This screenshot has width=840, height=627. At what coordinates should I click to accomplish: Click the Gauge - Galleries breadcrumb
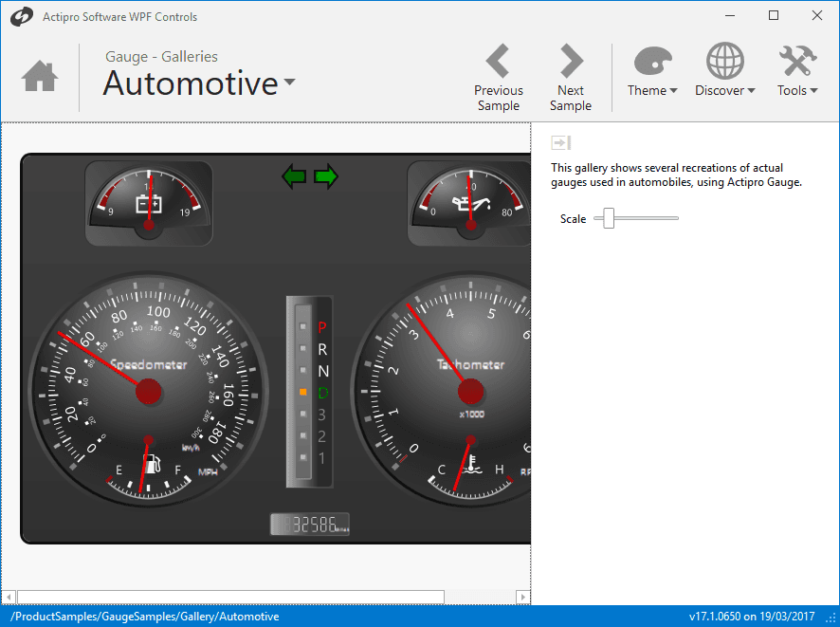pyautogui.click(x=161, y=56)
